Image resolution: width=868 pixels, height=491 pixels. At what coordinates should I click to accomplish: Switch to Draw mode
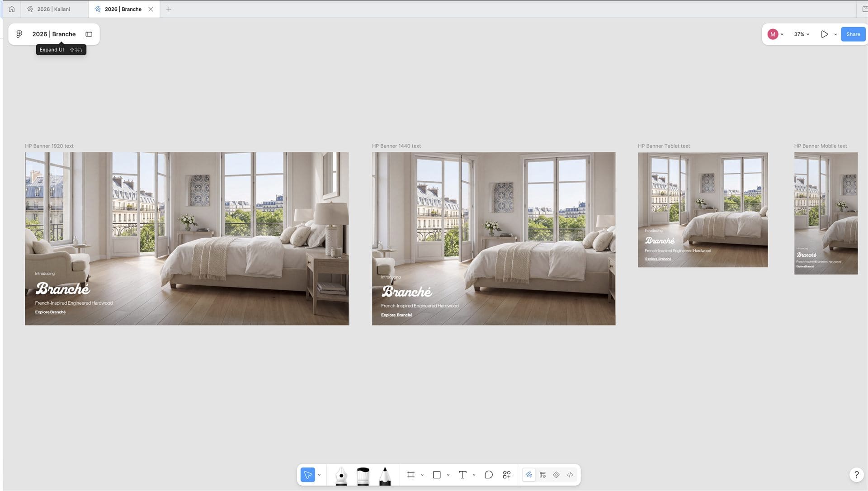point(528,475)
